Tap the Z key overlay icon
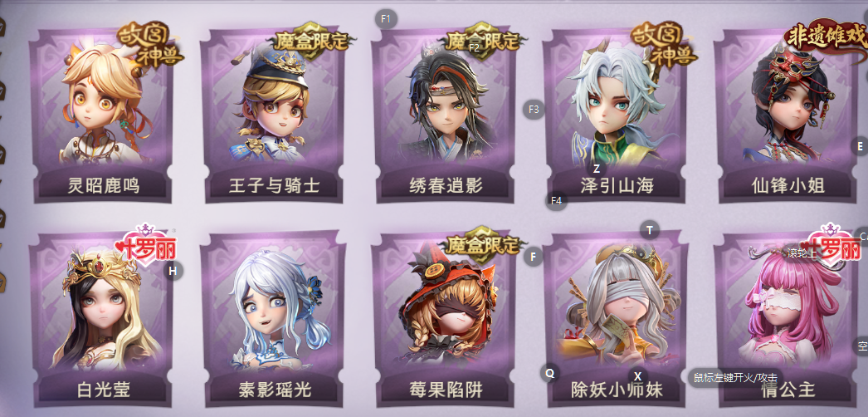 coord(596,169)
